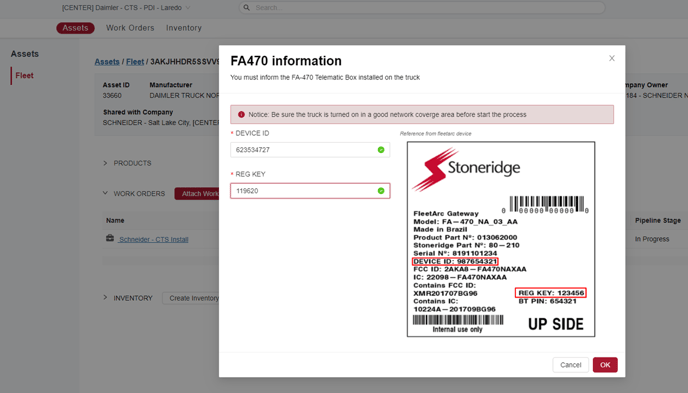Switch to the Assets tab
688x393 pixels.
tap(75, 28)
